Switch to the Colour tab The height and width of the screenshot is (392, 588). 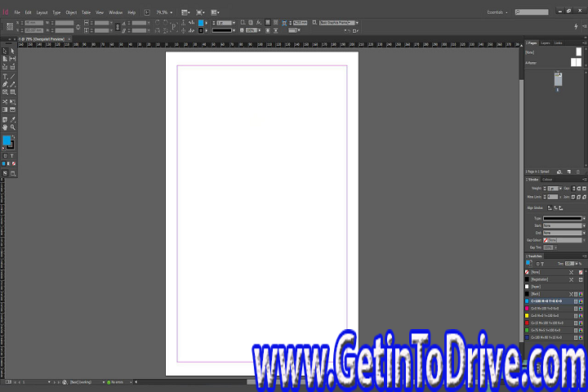547,180
